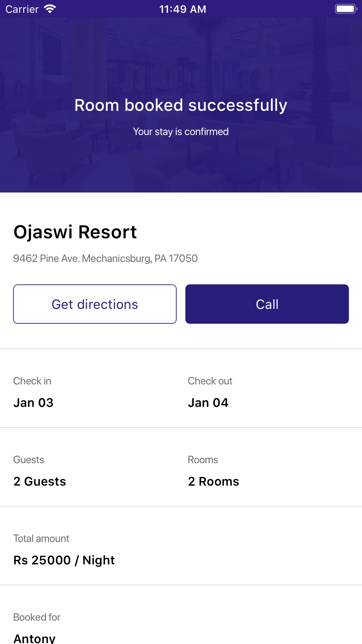Image resolution: width=362 pixels, height=644 pixels.
Task: Tap the Check out label
Action: [210, 381]
